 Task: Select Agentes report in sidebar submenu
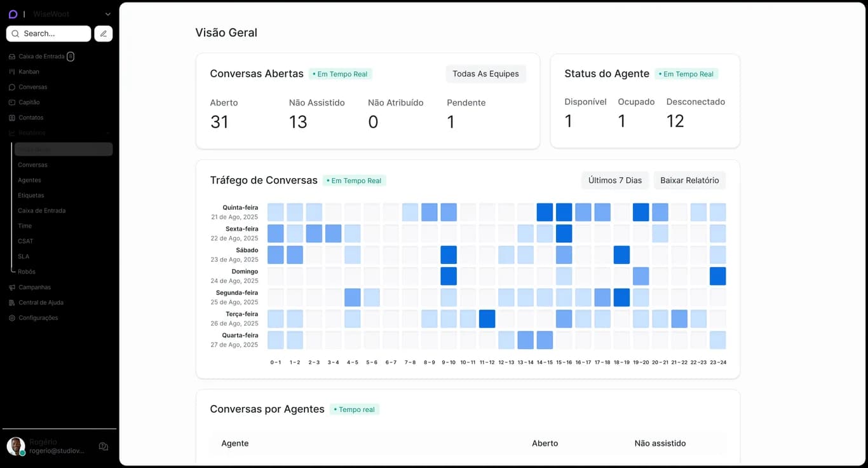[x=29, y=180]
